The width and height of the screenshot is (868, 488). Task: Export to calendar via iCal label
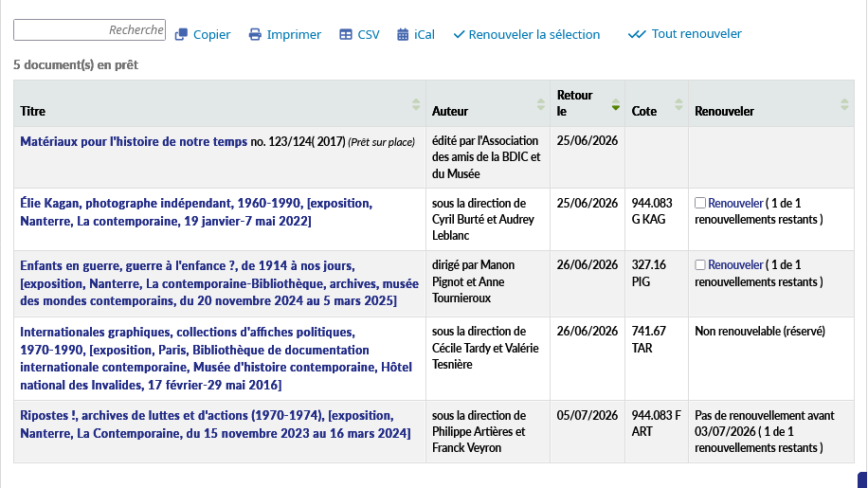point(425,34)
